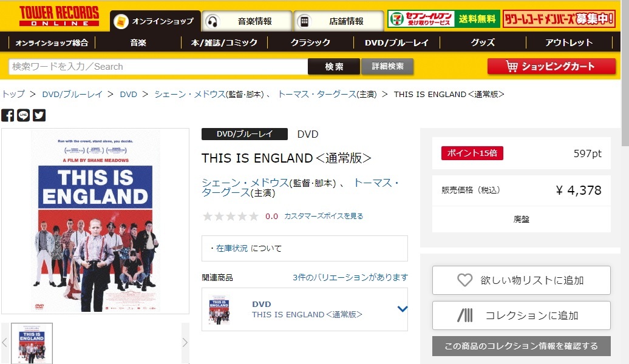Open グッズ menu item
The image size is (629, 364).
[x=483, y=42]
